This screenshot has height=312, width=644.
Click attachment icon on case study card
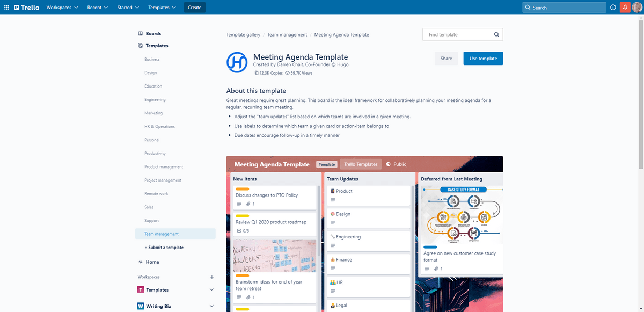436,269
